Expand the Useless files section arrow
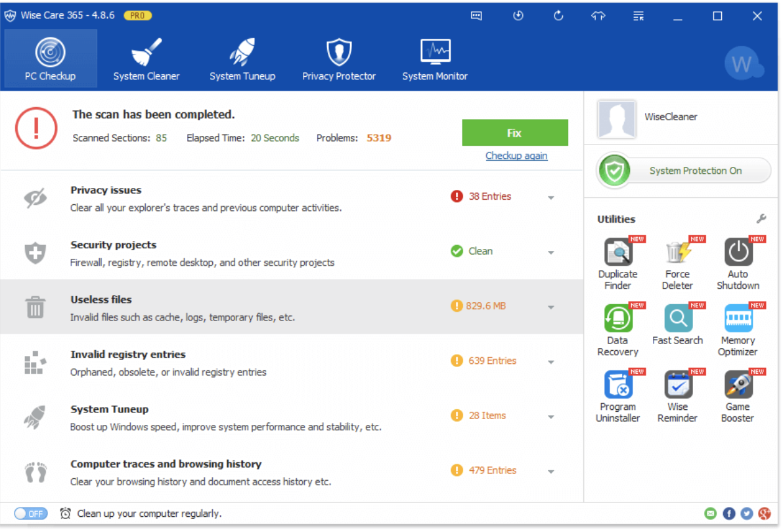 click(x=551, y=307)
